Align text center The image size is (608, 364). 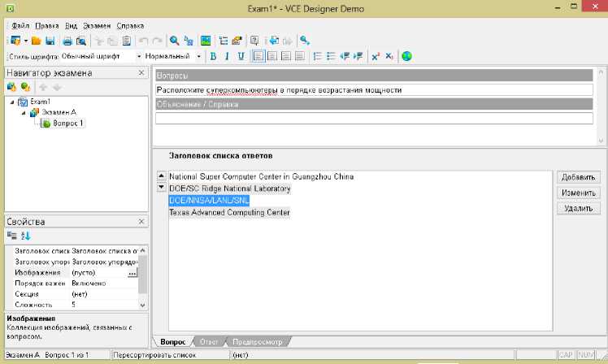pyautogui.click(x=271, y=56)
